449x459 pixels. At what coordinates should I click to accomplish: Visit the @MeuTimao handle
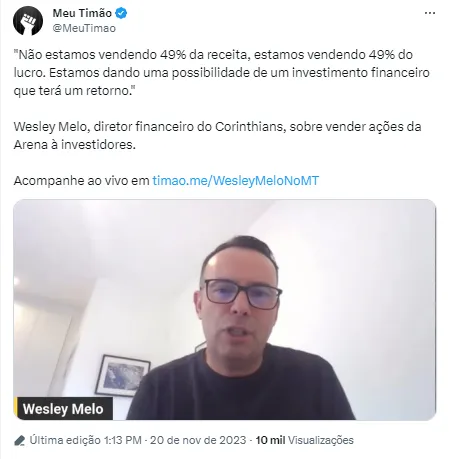[84, 28]
